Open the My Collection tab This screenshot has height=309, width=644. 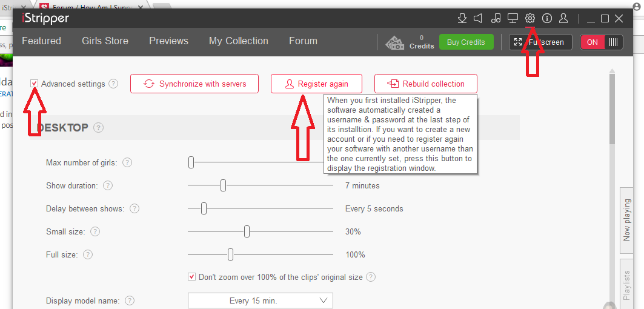tap(239, 41)
